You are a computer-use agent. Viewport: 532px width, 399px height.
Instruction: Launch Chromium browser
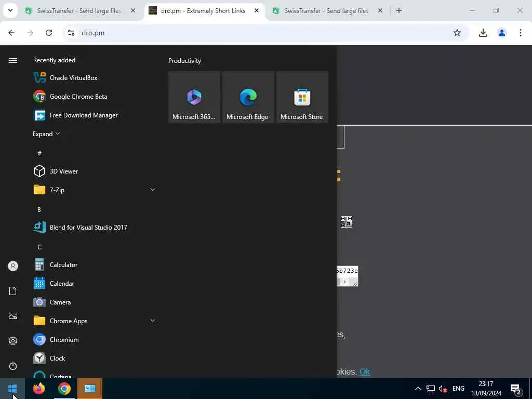95,340
